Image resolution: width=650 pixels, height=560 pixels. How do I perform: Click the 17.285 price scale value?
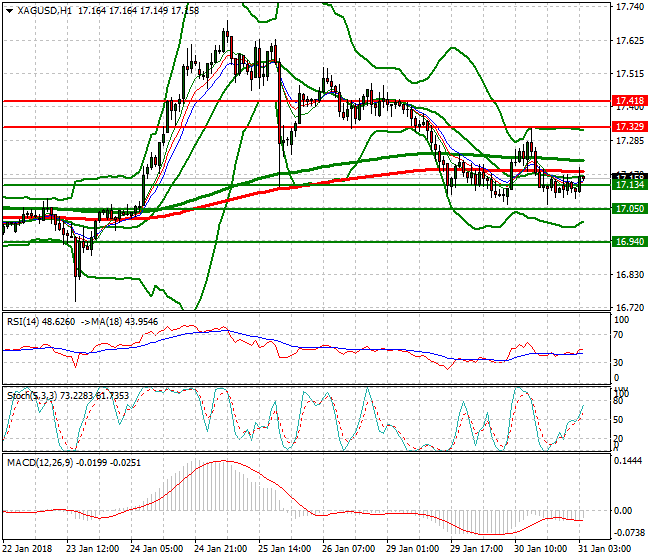click(x=630, y=141)
